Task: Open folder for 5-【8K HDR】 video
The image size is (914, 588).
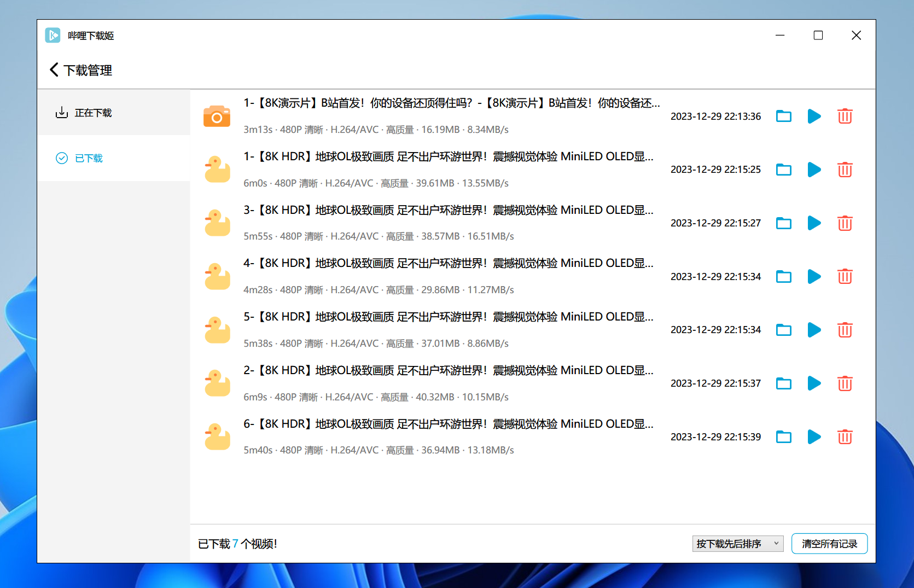Action: click(784, 330)
